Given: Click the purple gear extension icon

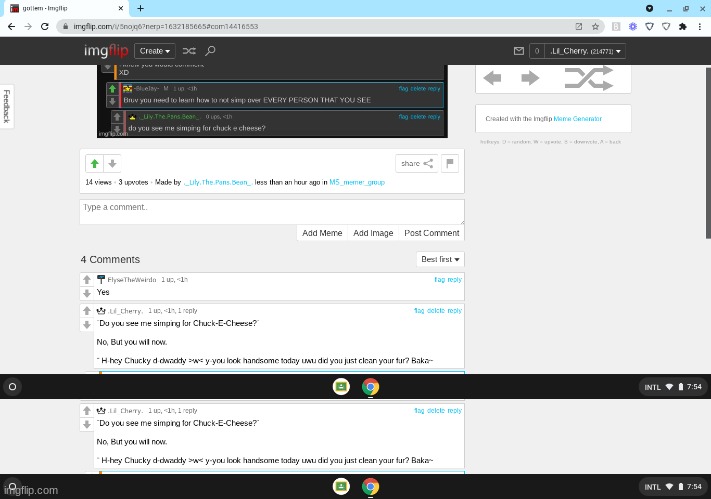Looking at the screenshot, I should point(633,26).
